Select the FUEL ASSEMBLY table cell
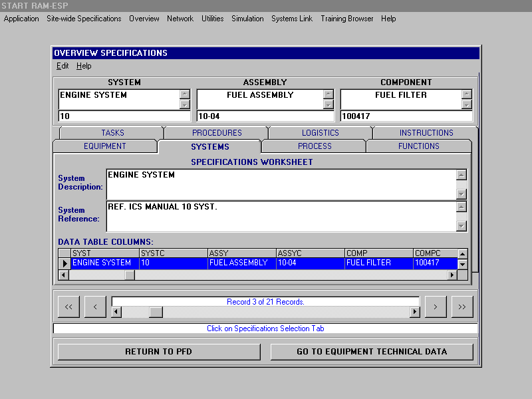The image size is (532, 399). click(242, 263)
